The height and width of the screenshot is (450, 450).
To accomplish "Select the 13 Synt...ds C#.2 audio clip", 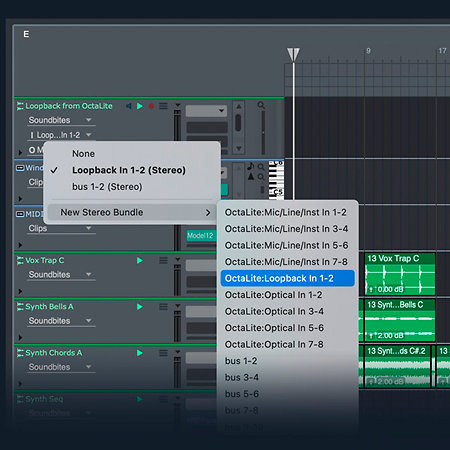I will pyautogui.click(x=397, y=367).
